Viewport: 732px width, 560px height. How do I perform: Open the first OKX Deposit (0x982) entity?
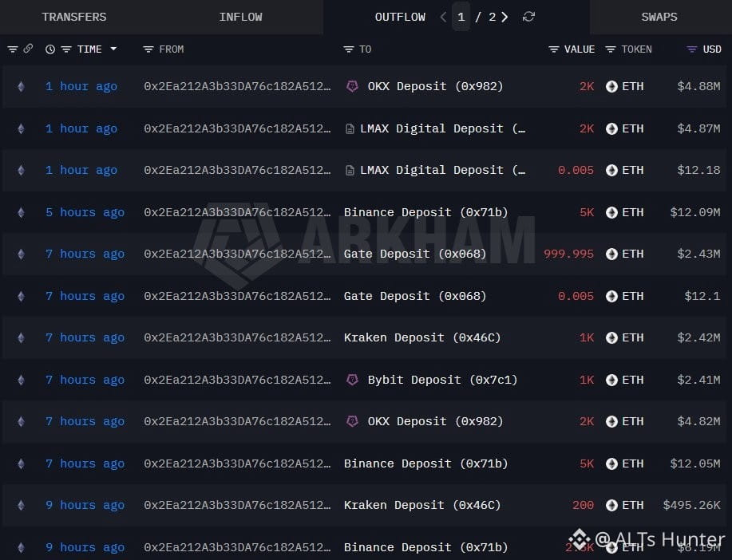(x=435, y=86)
